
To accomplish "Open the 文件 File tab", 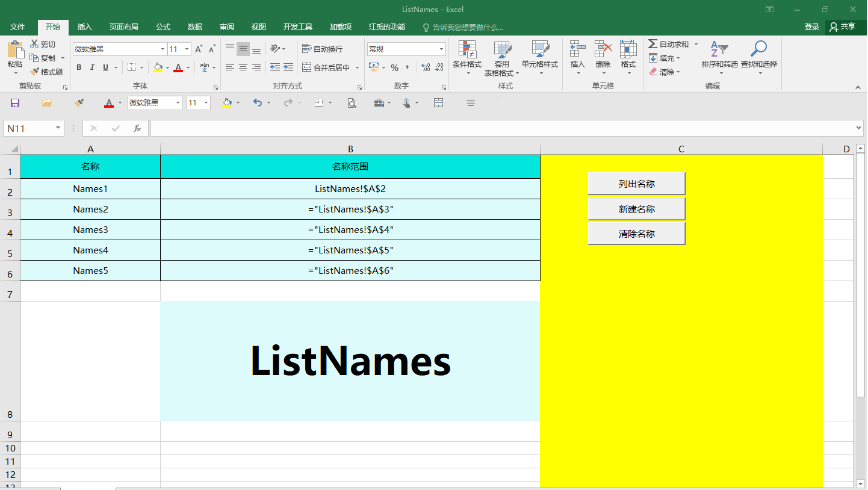I will coord(17,27).
